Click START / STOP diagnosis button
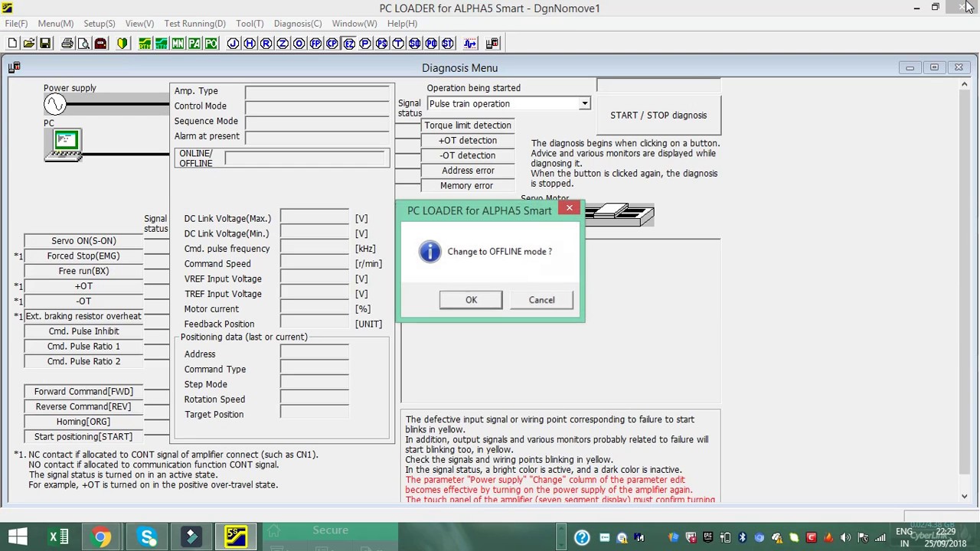 click(658, 115)
